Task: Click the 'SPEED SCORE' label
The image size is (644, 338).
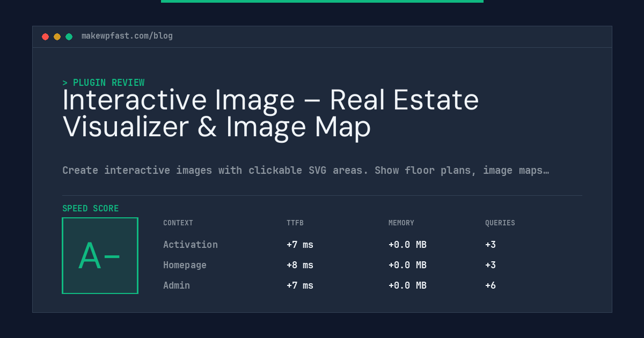Action: (91, 209)
